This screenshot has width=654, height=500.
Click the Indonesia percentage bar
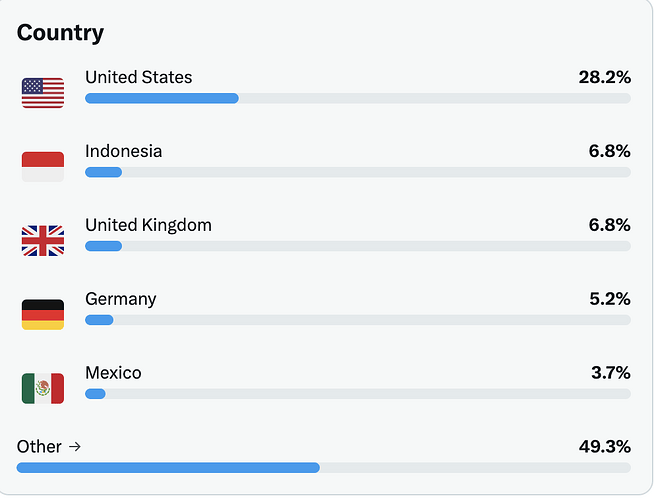pyautogui.click(x=357, y=172)
